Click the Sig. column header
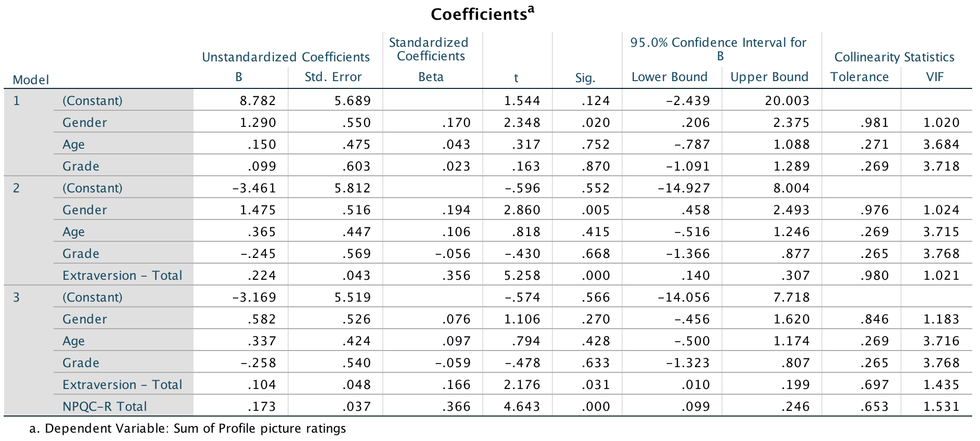The height and width of the screenshot is (441, 980). [x=585, y=78]
